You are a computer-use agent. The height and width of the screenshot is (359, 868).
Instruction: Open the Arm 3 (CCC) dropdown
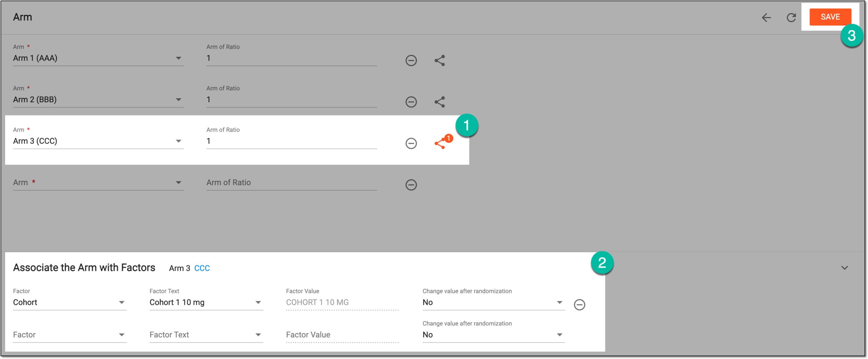point(98,141)
